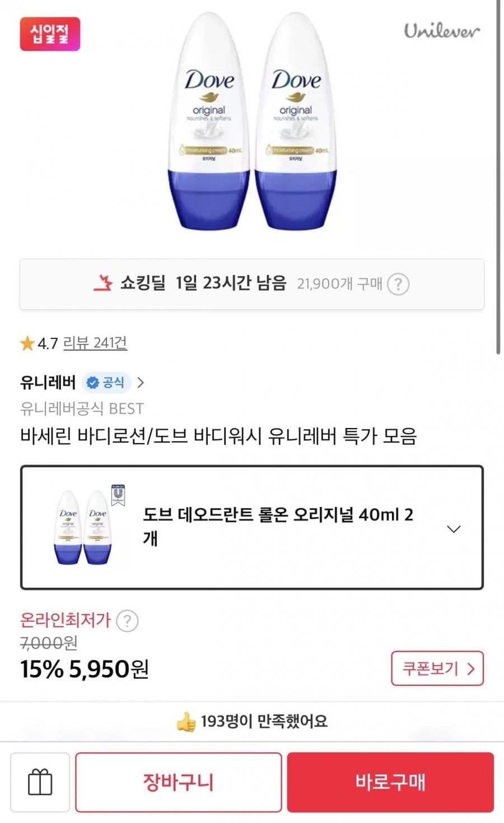Click the thumbs up satisfaction icon
504x823 pixels.
point(186,721)
